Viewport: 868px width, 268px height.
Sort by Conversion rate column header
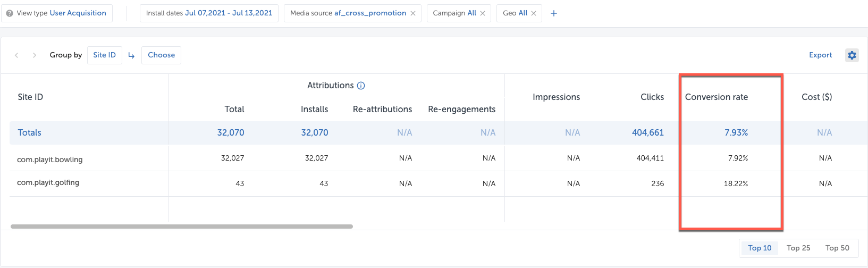[x=716, y=97]
